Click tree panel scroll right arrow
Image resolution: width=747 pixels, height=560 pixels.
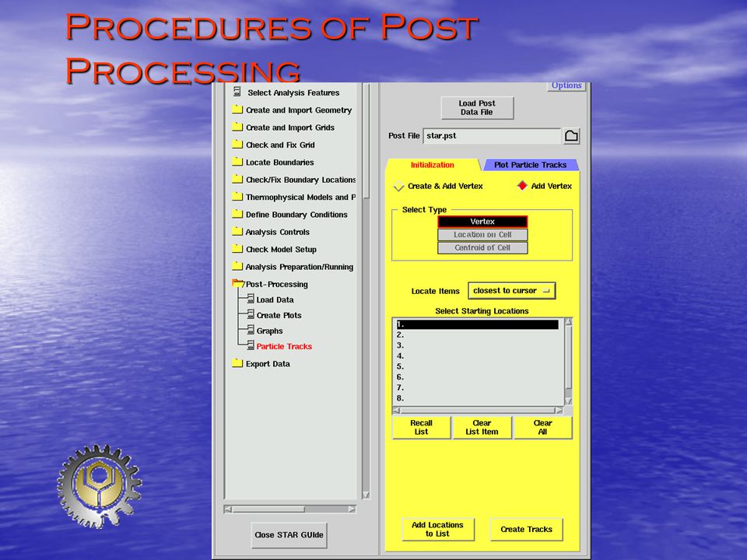pos(352,509)
